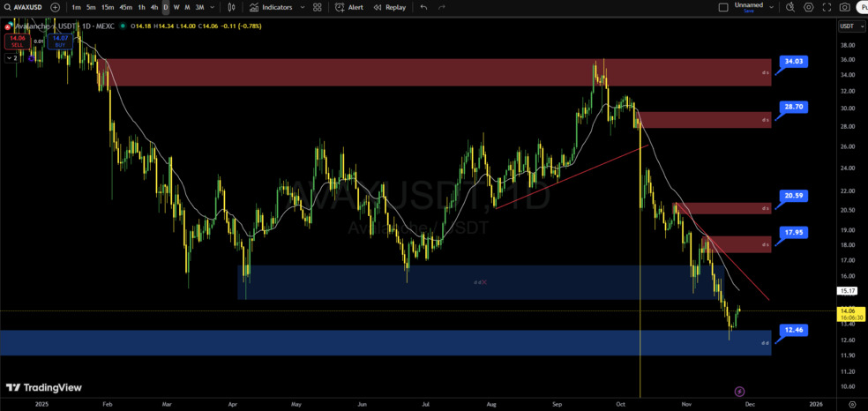Expand the Indicators favorites dropdown arrow

[x=303, y=7]
